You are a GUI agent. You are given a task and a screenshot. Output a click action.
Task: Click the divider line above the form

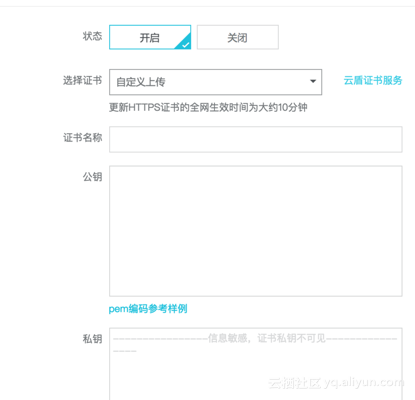(x=207, y=6)
